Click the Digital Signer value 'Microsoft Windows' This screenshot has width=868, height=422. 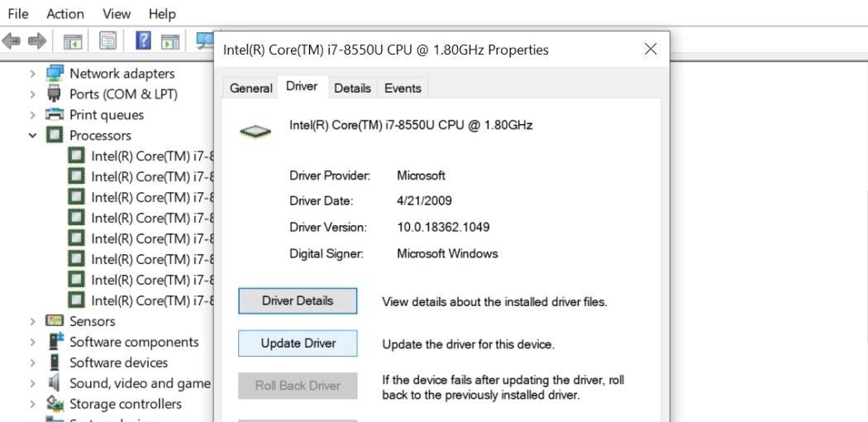coord(447,254)
